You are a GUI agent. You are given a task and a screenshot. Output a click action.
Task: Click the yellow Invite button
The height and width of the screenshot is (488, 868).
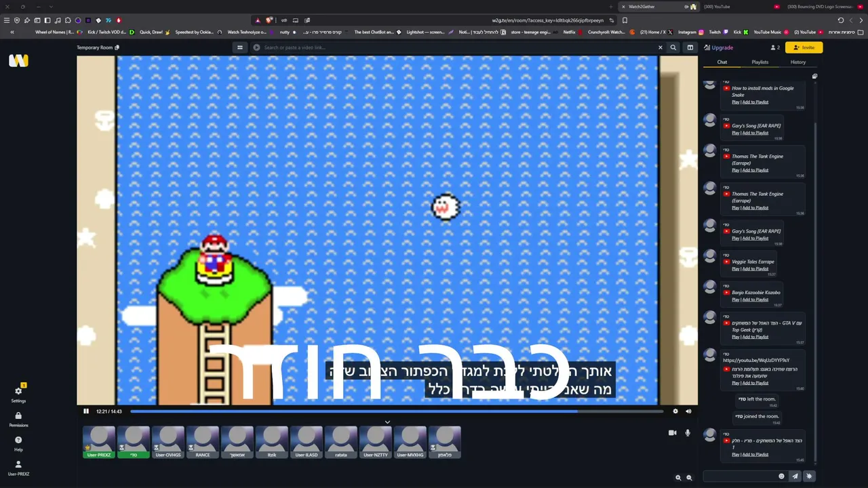coord(804,47)
